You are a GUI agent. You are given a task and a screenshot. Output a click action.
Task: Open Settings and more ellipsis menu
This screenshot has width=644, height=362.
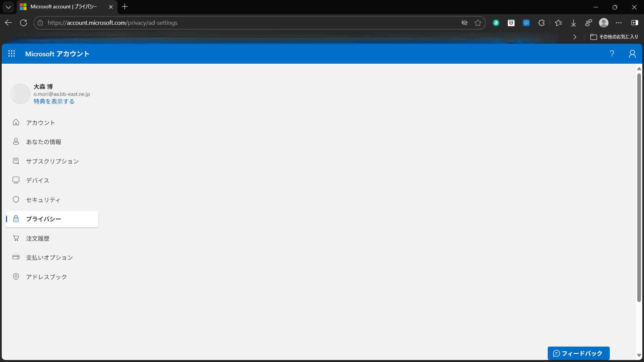click(x=619, y=23)
